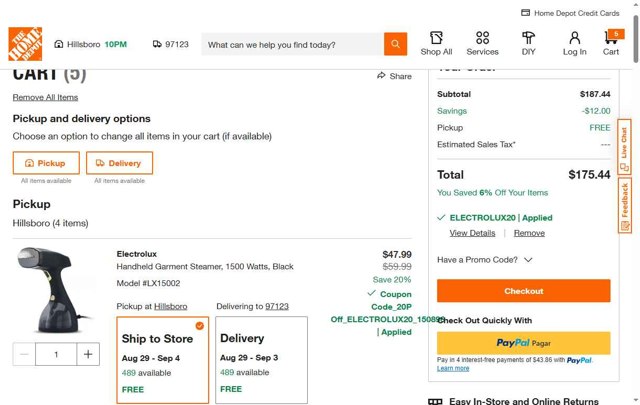Open the Cart icon with badge
This screenshot has width=640, height=405.
pyautogui.click(x=611, y=43)
